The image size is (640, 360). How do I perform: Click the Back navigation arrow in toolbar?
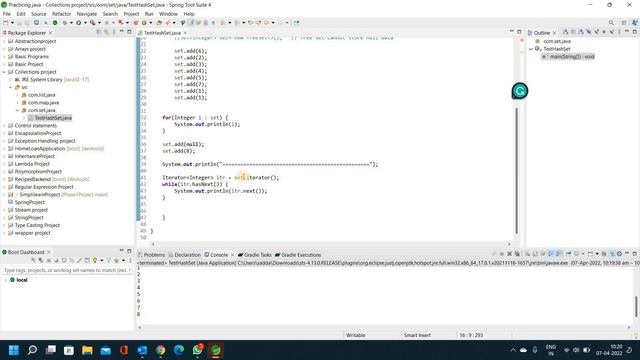click(266, 22)
